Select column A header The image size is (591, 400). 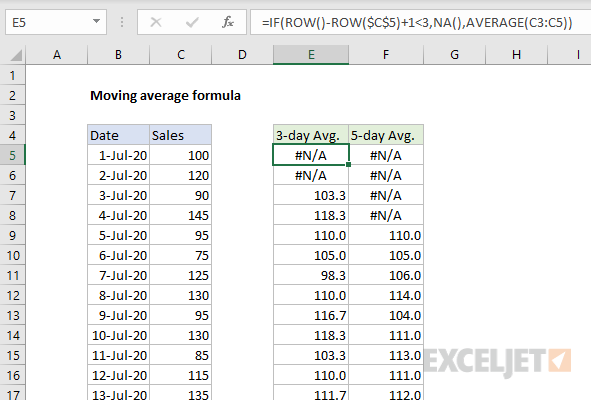tap(57, 55)
